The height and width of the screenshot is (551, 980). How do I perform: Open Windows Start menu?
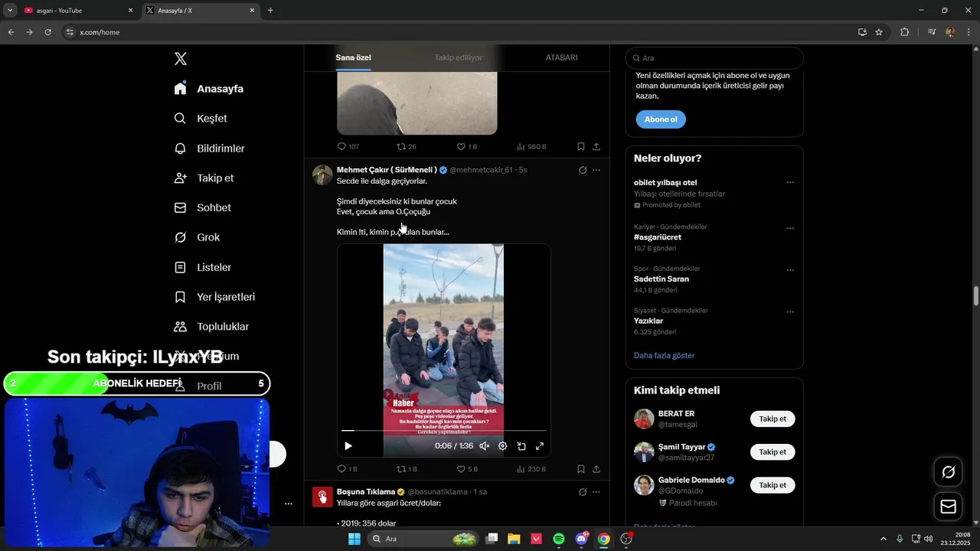[354, 539]
